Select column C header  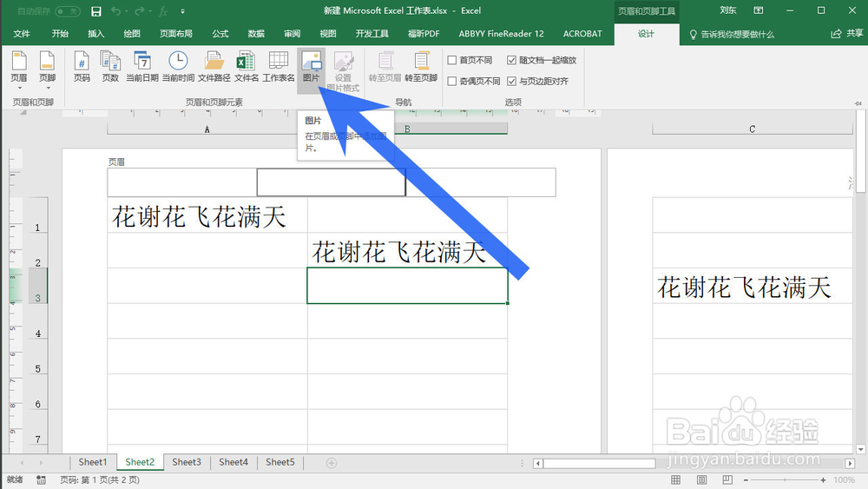click(x=752, y=129)
